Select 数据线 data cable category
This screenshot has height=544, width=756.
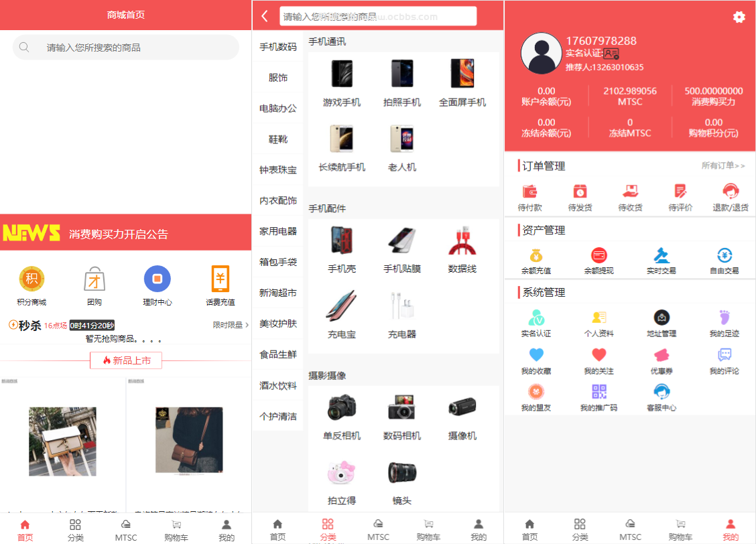click(462, 250)
